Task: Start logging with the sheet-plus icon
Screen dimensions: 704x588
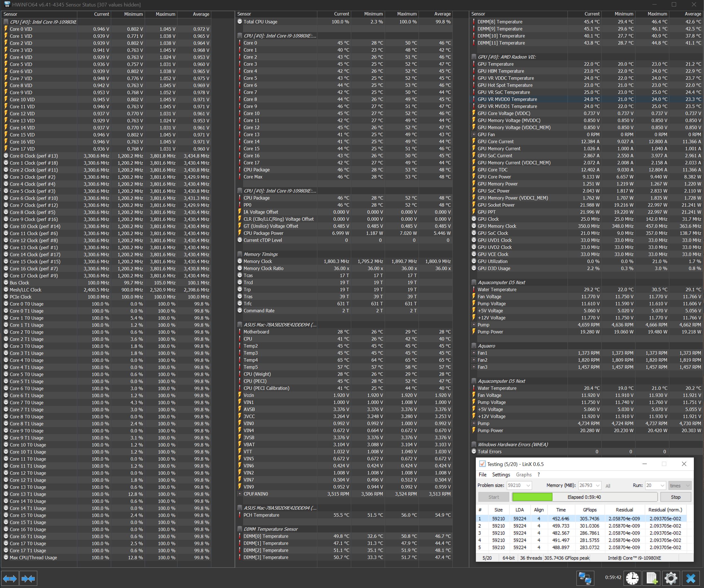Action: 652,578
